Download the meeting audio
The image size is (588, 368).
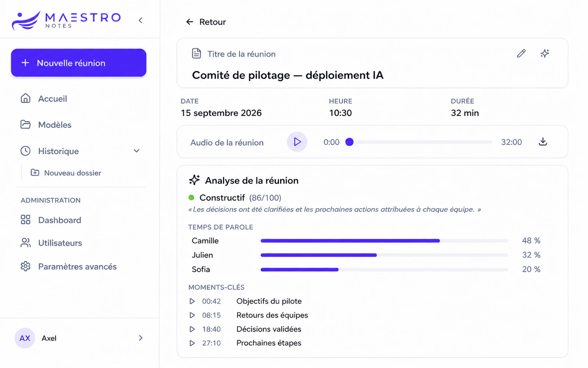pyautogui.click(x=543, y=142)
